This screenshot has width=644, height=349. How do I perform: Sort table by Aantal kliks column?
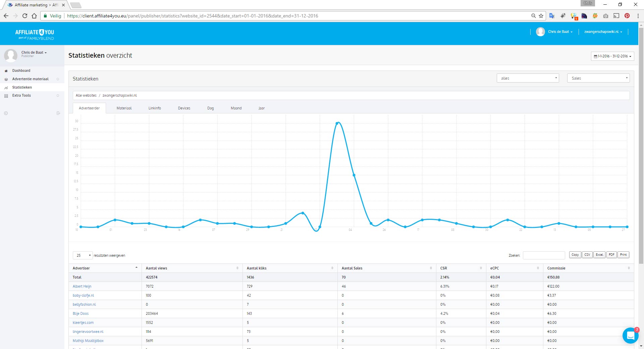[290, 268]
